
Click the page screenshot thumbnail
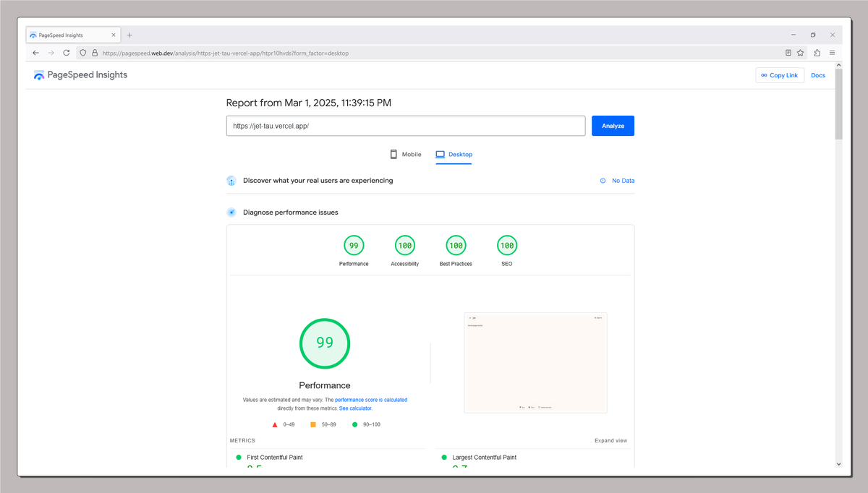[535, 363]
